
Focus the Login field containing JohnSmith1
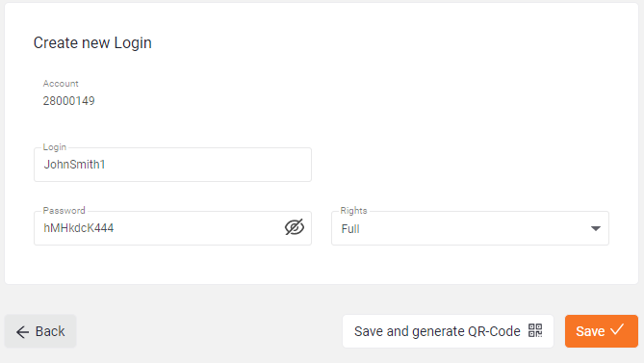click(x=172, y=165)
